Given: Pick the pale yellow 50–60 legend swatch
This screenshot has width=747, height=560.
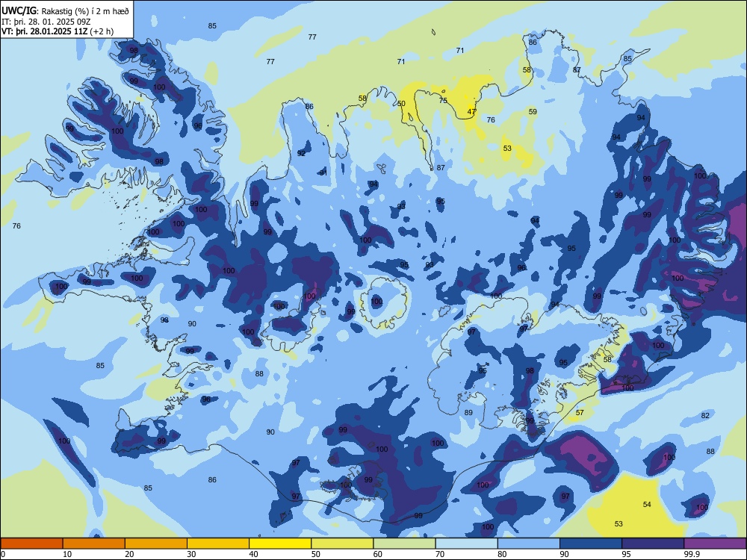Looking at the screenshot, I should tap(343, 544).
